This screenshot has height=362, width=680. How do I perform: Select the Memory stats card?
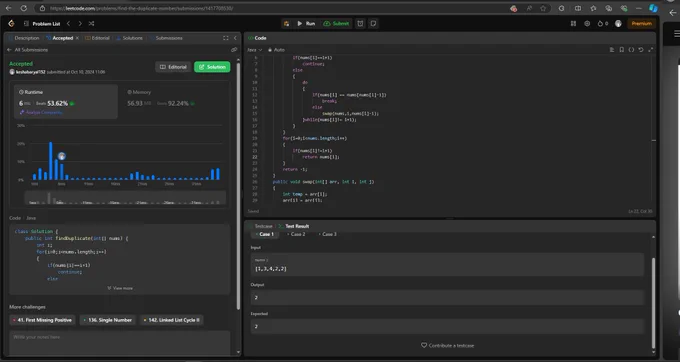pyautogui.click(x=174, y=101)
